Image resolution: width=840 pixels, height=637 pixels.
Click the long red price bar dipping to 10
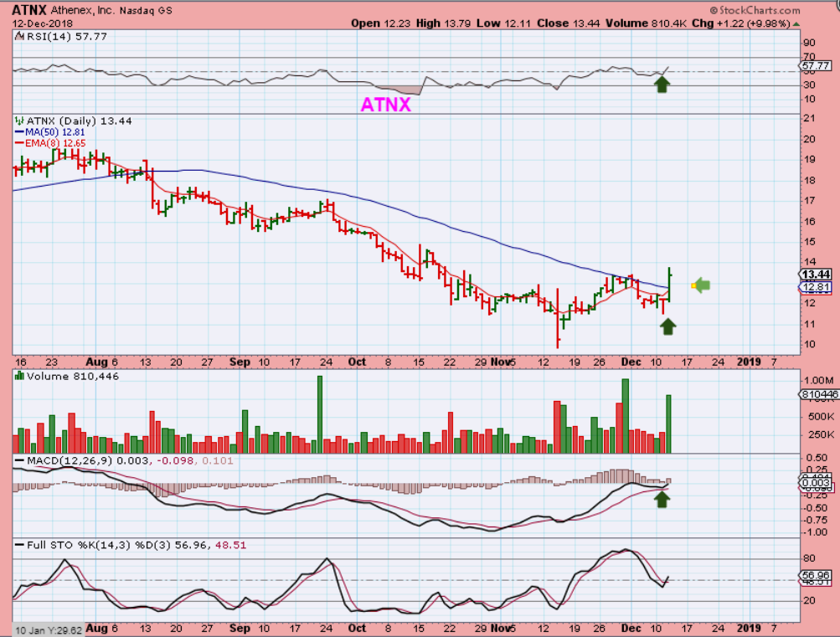click(x=558, y=318)
